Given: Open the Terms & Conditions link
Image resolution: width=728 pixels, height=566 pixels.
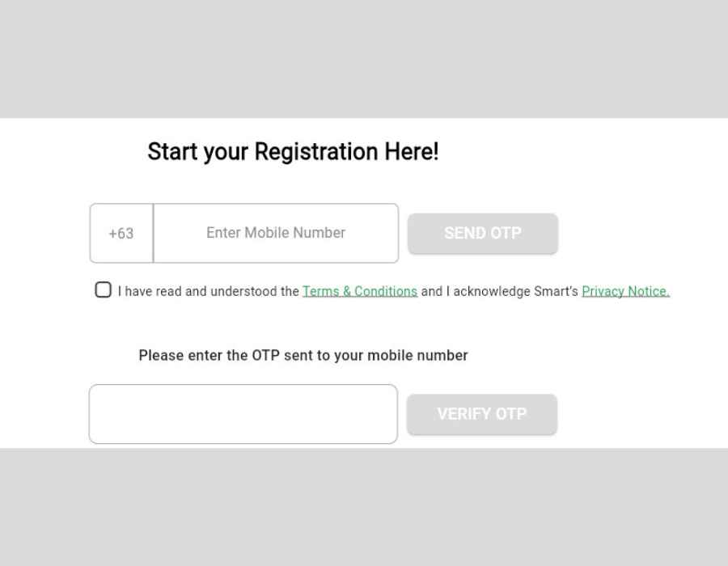Looking at the screenshot, I should 360,291.
